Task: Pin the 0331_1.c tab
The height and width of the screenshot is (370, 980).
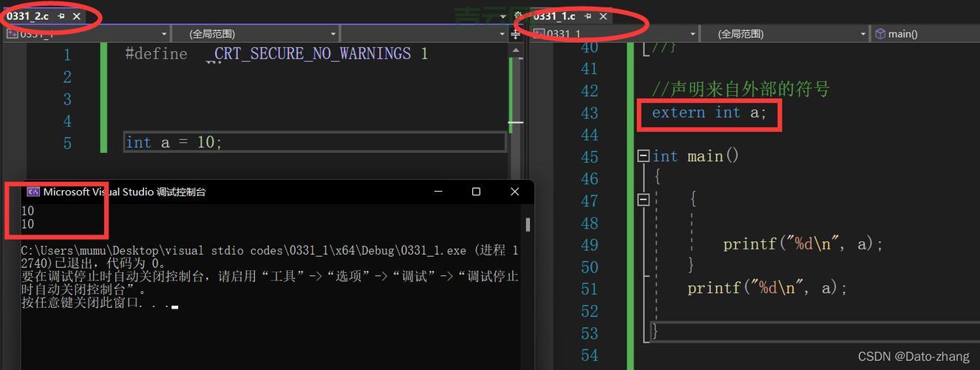Action: 587,16
